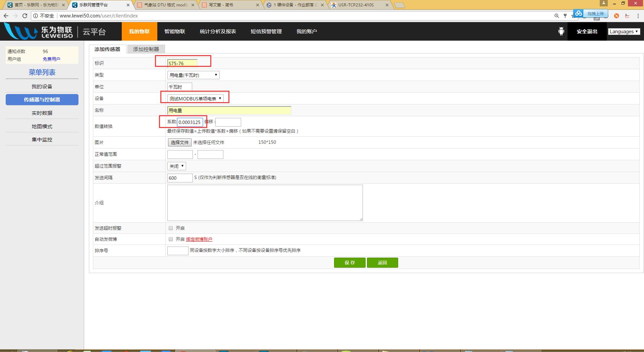Click the 乐为物联 Lewei50 logo
This screenshot has height=352, width=644.
(x=39, y=31)
